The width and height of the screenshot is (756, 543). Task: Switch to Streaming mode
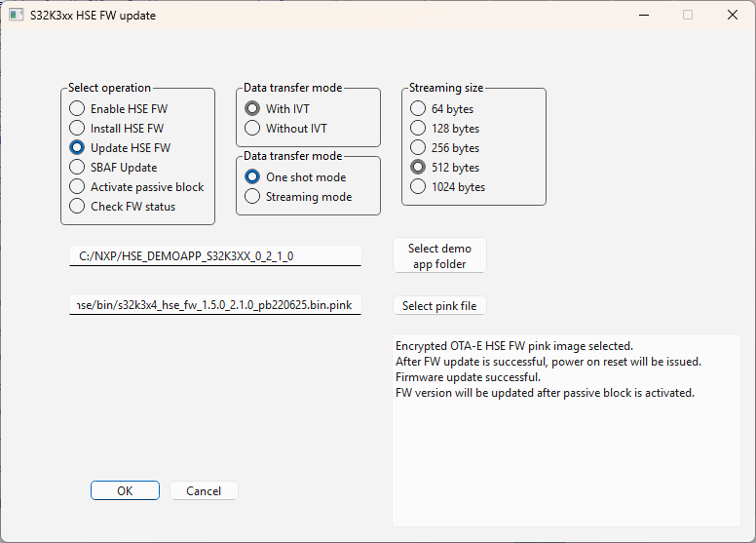pos(252,197)
